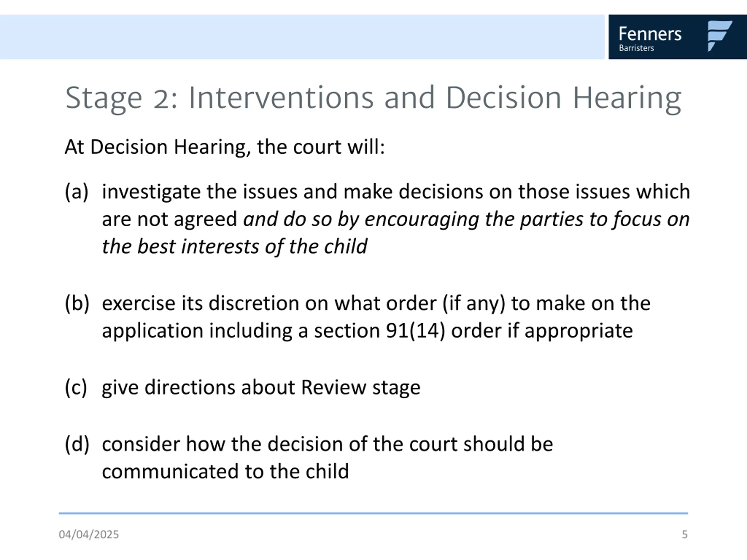The height and width of the screenshot is (560, 747).
Task: Click the 'At Decision Hearing' intro line
Action: (225, 147)
